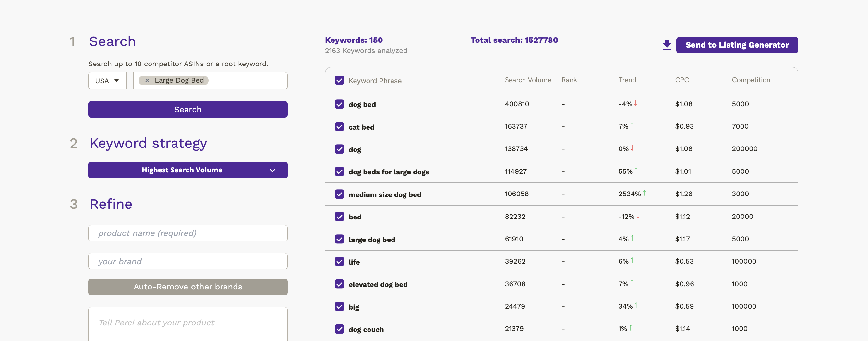
Task: Deselect the medium size dog bed keyword
Action: pos(339,194)
